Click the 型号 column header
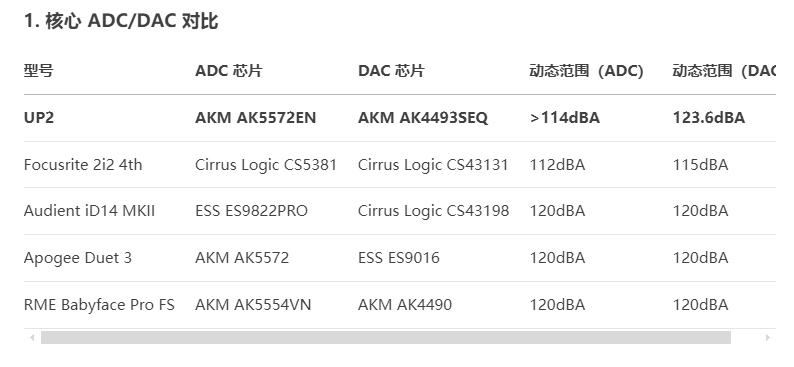Image resolution: width=794 pixels, height=367 pixels. tap(38, 71)
